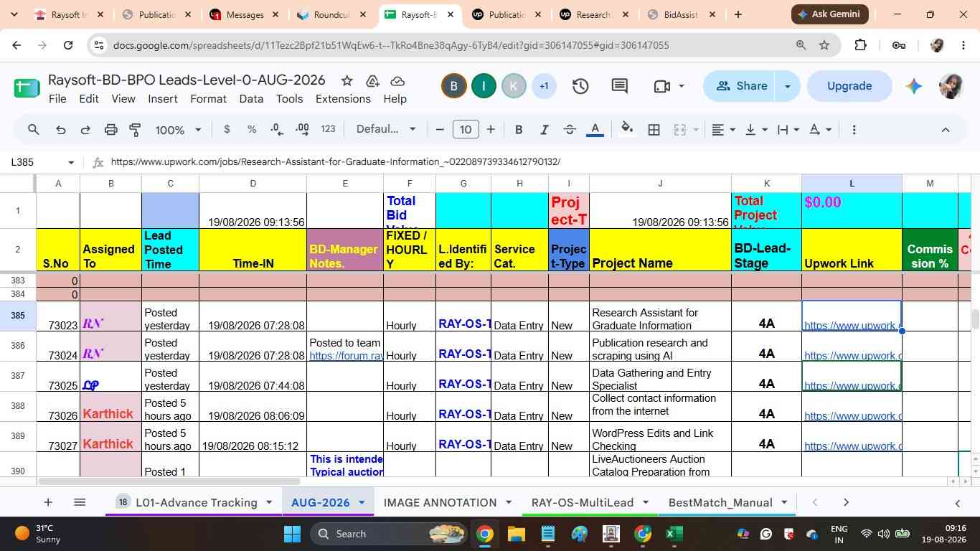Click the borders grid icon
This screenshot has height=551, width=980.
[x=654, y=130]
